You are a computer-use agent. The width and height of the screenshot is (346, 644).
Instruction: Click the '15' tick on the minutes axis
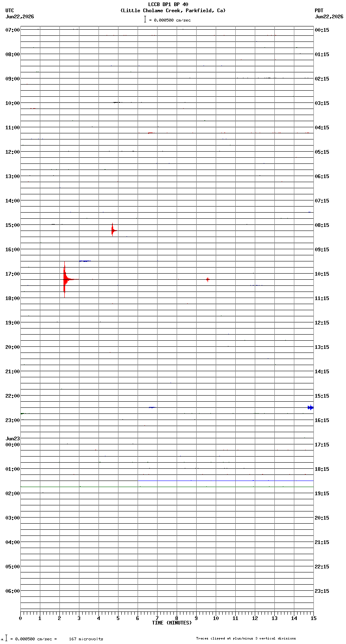click(313, 618)
